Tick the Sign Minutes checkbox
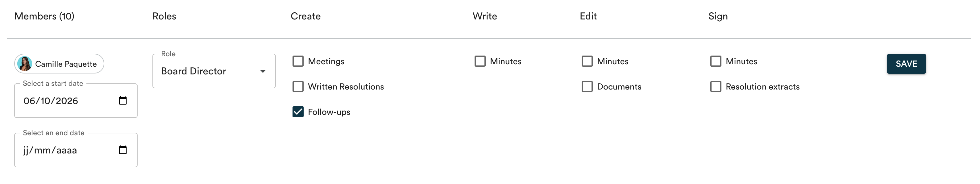Screen dimensions: 980x184 (716, 61)
